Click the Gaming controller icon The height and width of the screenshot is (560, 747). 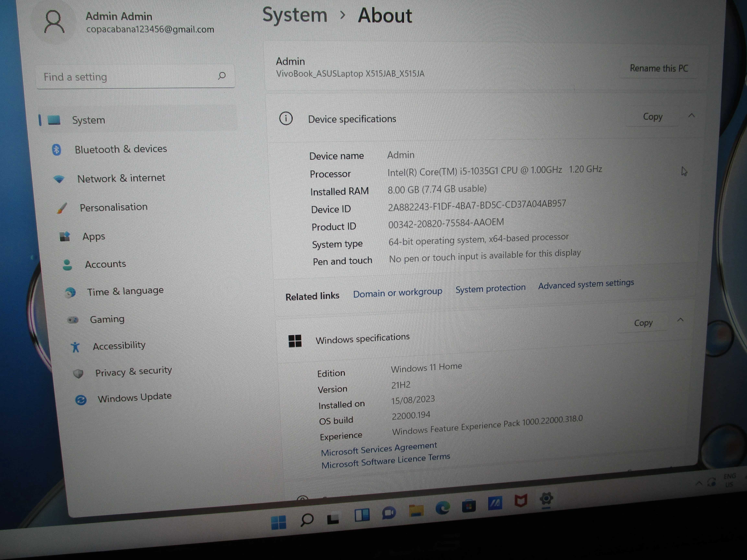[73, 320]
